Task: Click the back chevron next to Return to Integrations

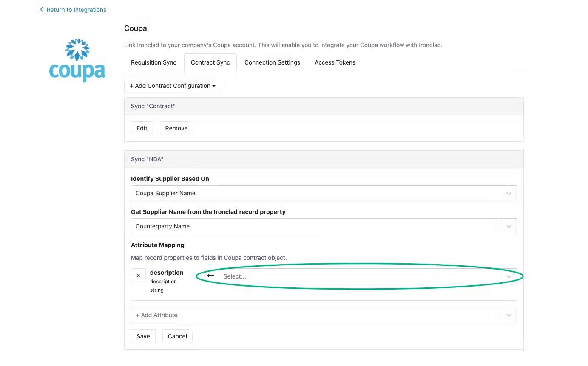Action: point(42,9)
